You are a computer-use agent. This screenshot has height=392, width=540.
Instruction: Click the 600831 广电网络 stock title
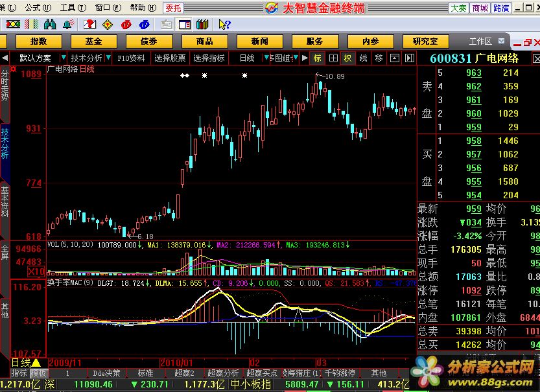[x=475, y=58]
